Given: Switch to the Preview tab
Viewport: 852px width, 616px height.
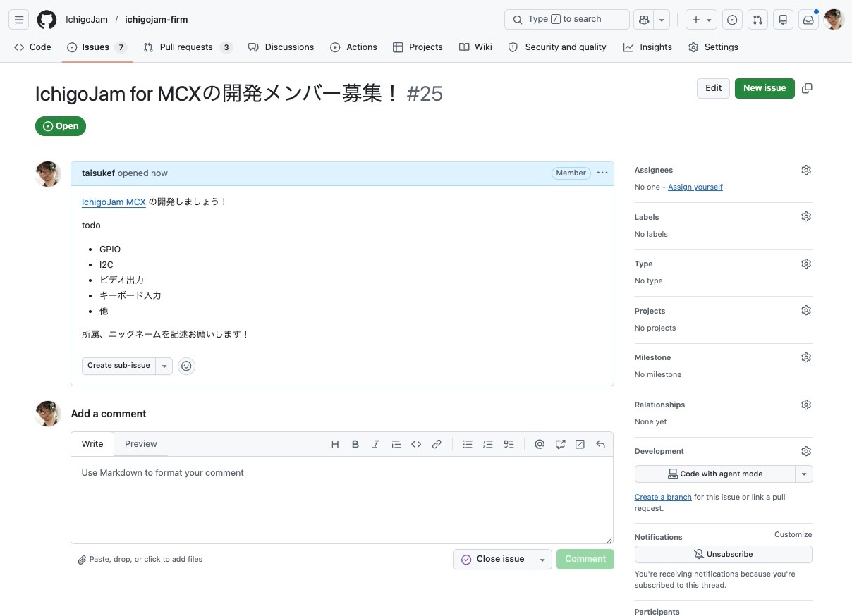Looking at the screenshot, I should coord(140,444).
